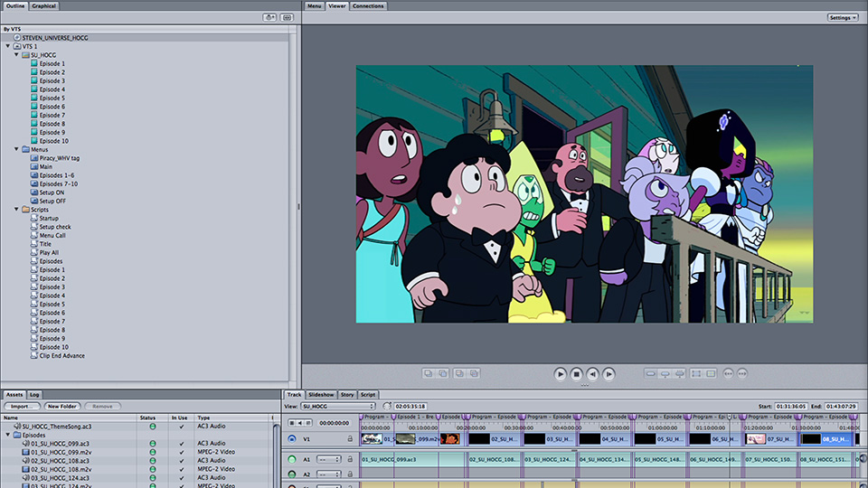Screen dimensions: 868x488
Task: Click the Import button
Action: point(21,406)
